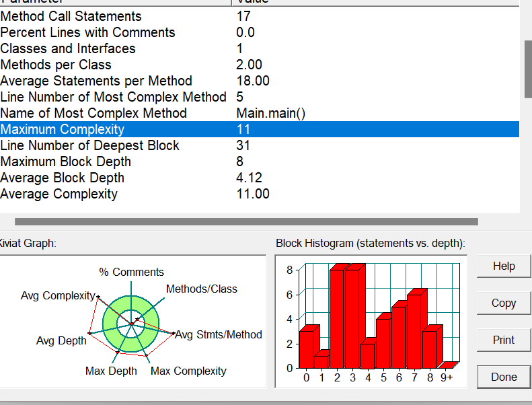
Task: Select the Maximum Block Depth row
Action: [260, 161]
